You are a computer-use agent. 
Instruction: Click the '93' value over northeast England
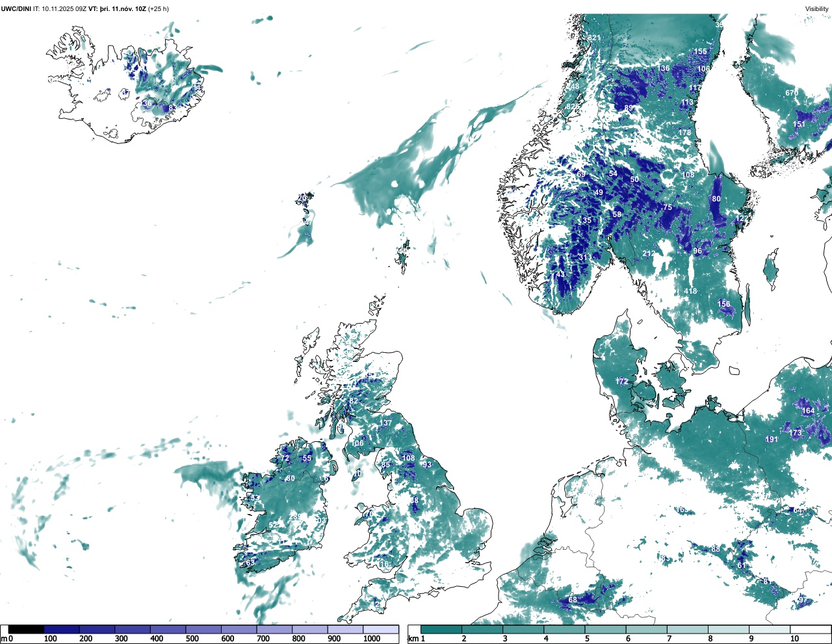pos(427,465)
